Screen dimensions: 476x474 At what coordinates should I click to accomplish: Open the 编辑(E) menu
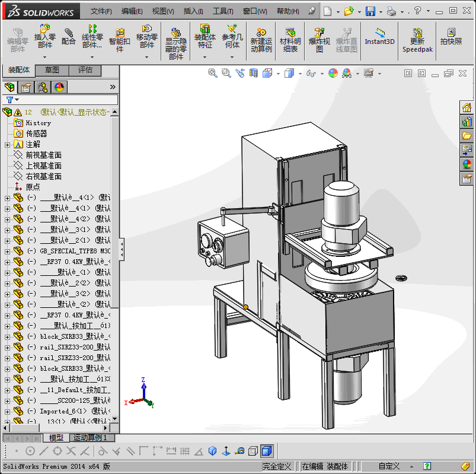coord(132,11)
